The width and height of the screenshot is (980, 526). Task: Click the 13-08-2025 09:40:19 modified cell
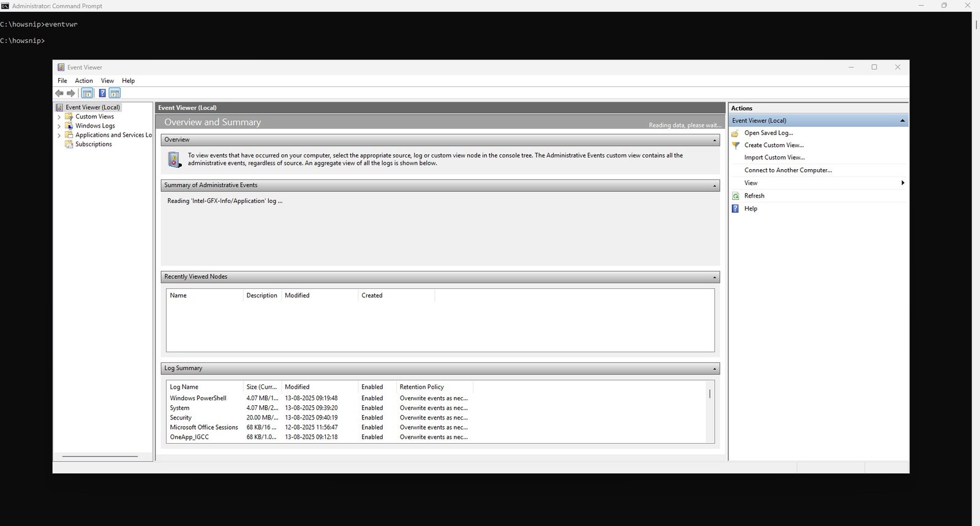311,418
